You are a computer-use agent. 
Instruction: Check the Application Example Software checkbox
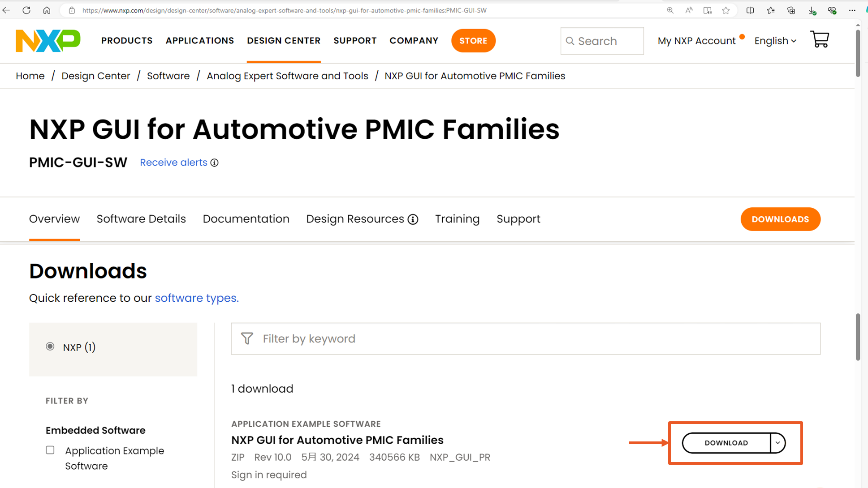click(50, 450)
